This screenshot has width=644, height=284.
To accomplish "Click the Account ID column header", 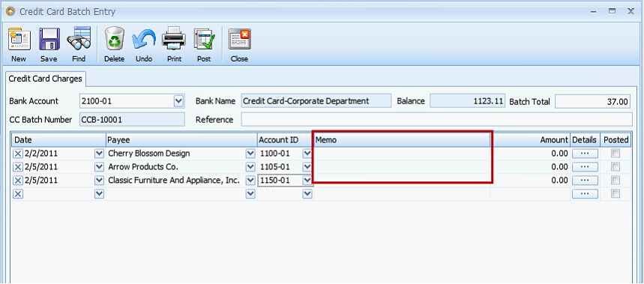I will (285, 140).
